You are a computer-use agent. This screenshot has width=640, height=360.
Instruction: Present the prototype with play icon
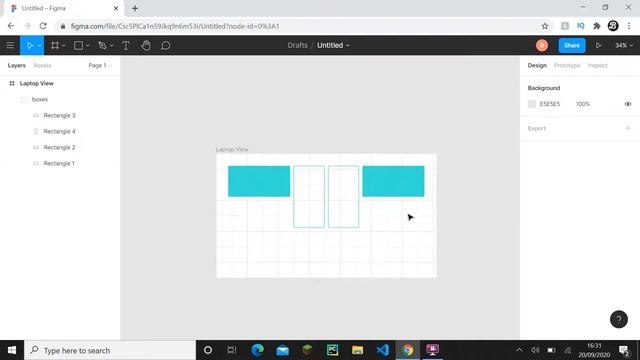[598, 45]
